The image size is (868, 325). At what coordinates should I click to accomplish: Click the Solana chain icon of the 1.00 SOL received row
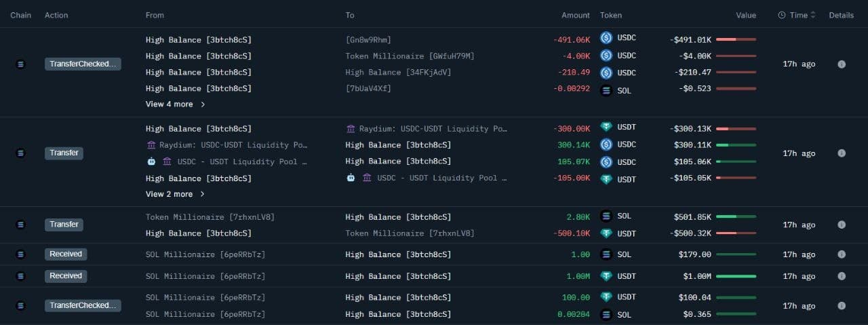point(20,254)
